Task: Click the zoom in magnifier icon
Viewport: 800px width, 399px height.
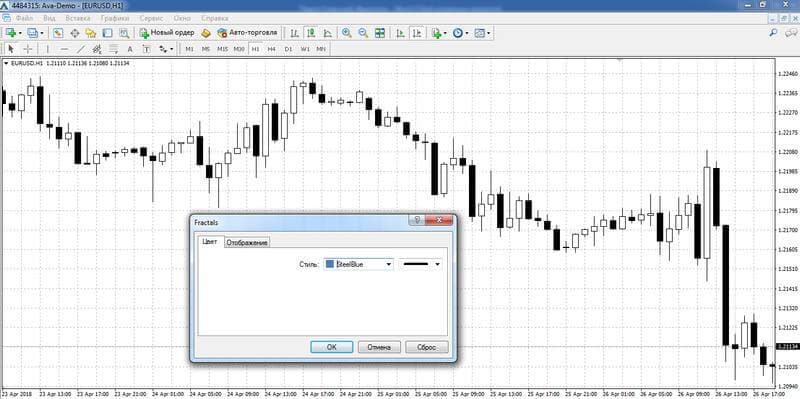Action: pos(346,33)
